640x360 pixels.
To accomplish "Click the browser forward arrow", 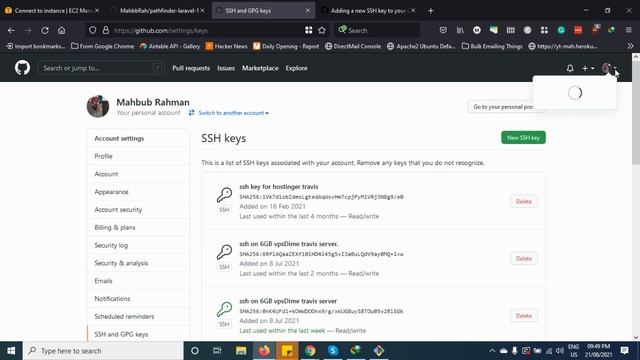I will [x=28, y=30].
